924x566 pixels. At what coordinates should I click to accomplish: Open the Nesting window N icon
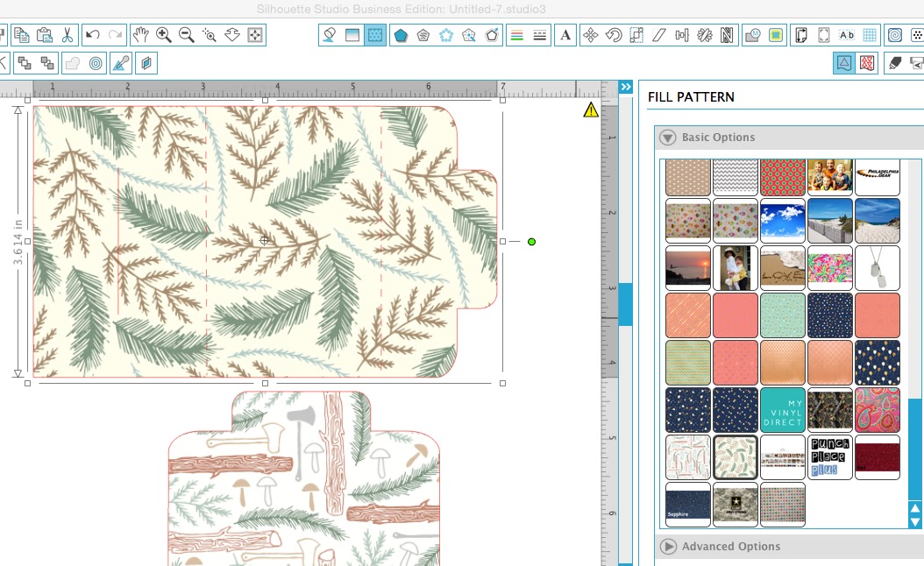pyautogui.click(x=727, y=35)
